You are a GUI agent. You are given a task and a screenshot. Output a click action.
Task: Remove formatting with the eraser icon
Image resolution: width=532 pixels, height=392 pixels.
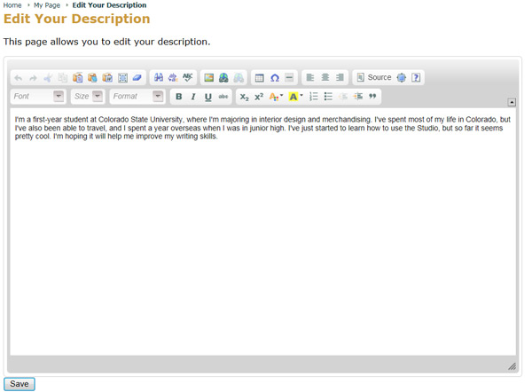tap(137, 78)
